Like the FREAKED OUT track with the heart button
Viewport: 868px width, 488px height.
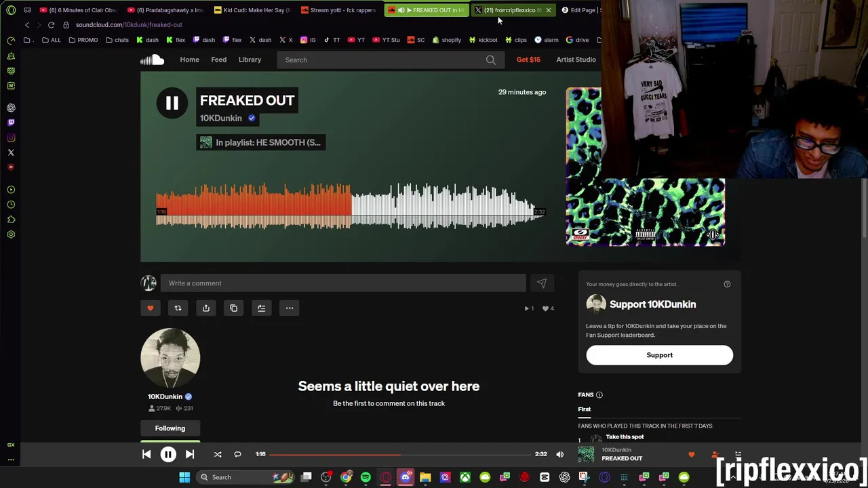tap(151, 308)
